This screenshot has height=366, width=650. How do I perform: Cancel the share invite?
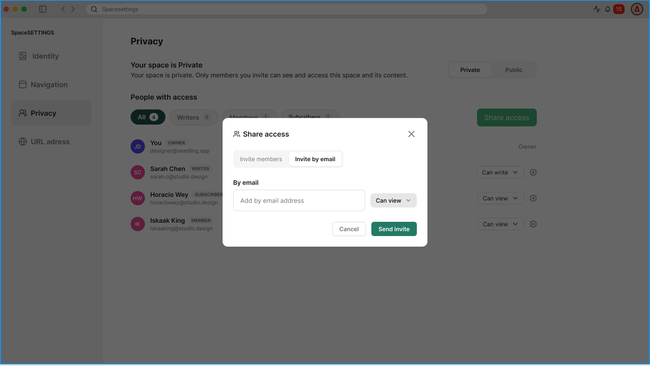[x=349, y=229]
